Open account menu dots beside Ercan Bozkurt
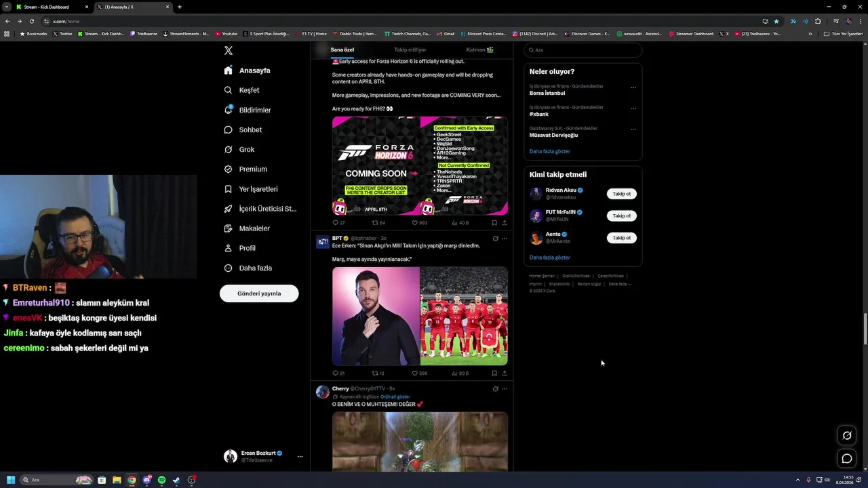The width and height of the screenshot is (868, 488). point(300,456)
